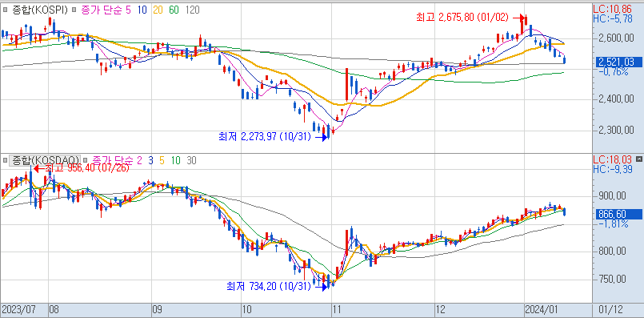Toggle the KOSPI 20-day moving average label
The image size is (644, 318).
point(158,10)
